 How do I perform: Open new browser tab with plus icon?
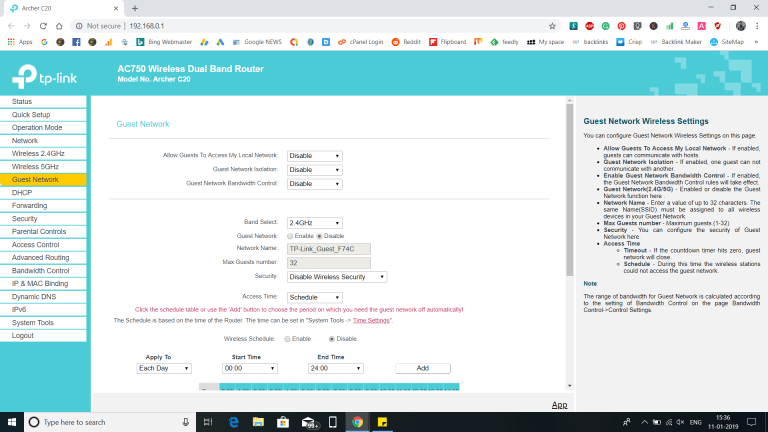134,7
